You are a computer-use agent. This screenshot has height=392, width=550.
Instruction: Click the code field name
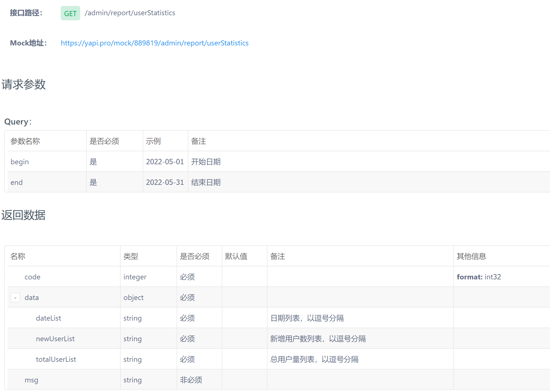[32, 277]
